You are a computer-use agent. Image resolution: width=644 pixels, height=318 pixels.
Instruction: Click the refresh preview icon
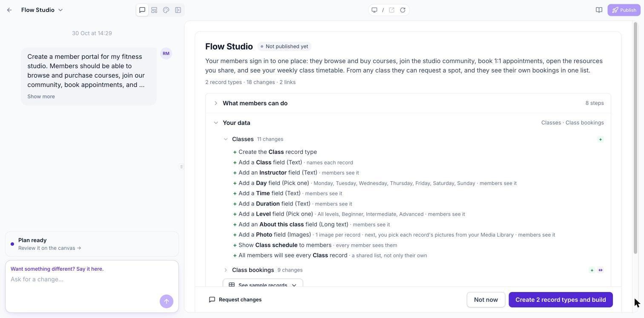click(x=402, y=10)
